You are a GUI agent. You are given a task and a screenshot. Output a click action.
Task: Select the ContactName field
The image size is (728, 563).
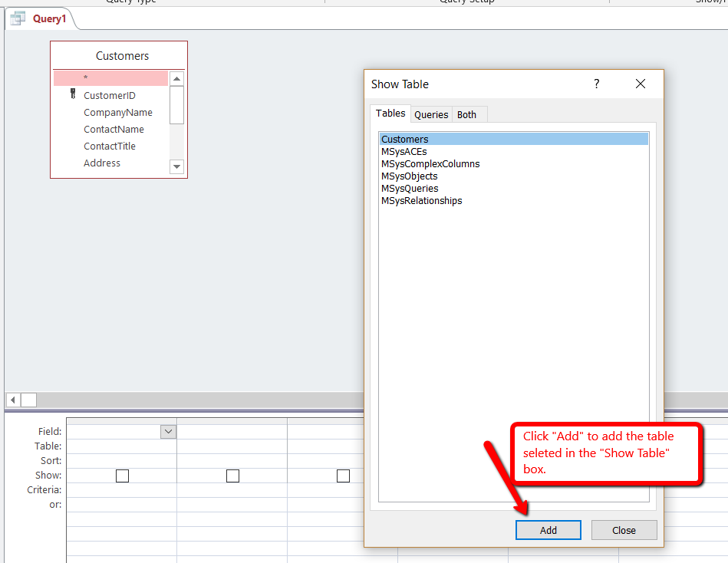click(x=114, y=130)
